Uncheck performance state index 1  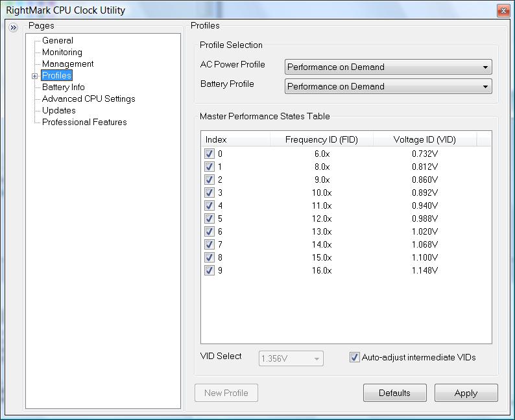[210, 167]
